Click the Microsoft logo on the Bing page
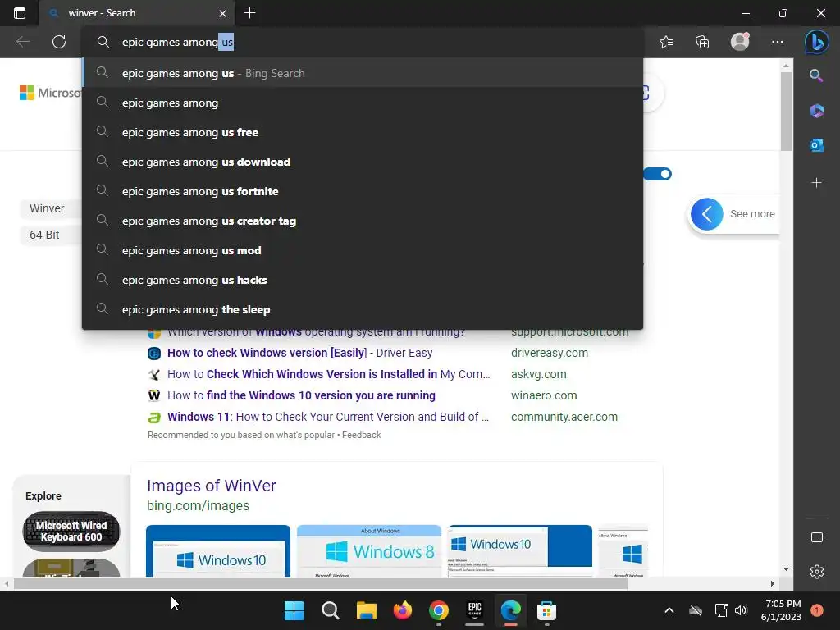The height and width of the screenshot is (630, 840). (x=50, y=93)
